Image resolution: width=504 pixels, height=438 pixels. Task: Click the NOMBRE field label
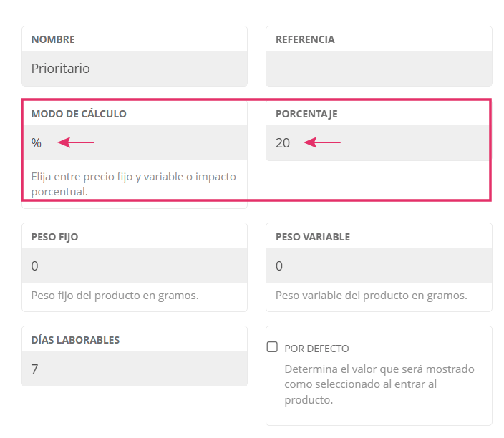coord(53,39)
